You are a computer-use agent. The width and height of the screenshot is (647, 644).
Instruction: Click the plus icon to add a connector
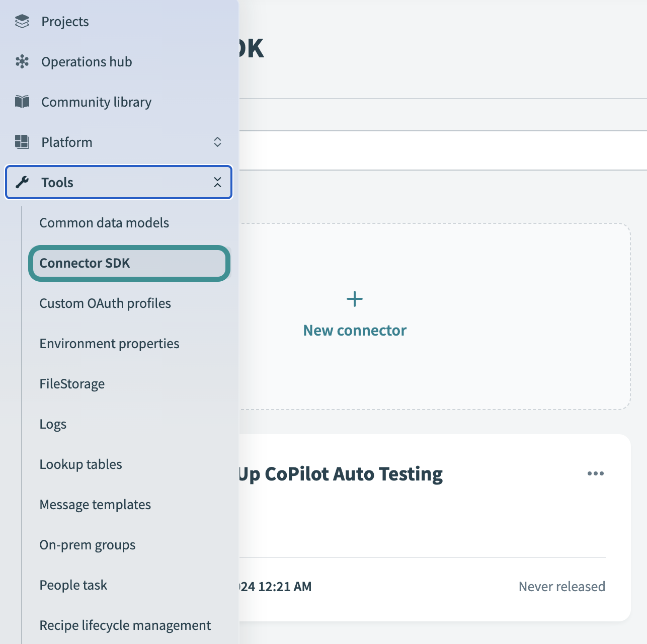tap(354, 298)
